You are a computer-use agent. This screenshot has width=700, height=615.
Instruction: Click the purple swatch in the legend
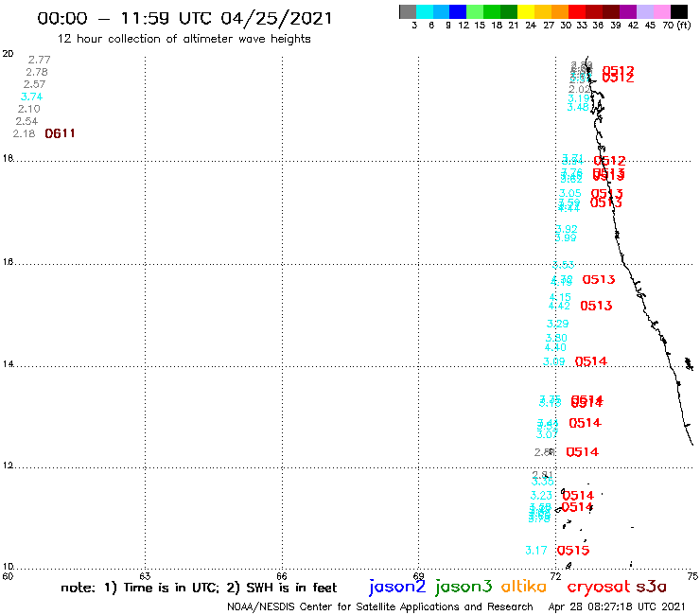[x=628, y=11]
